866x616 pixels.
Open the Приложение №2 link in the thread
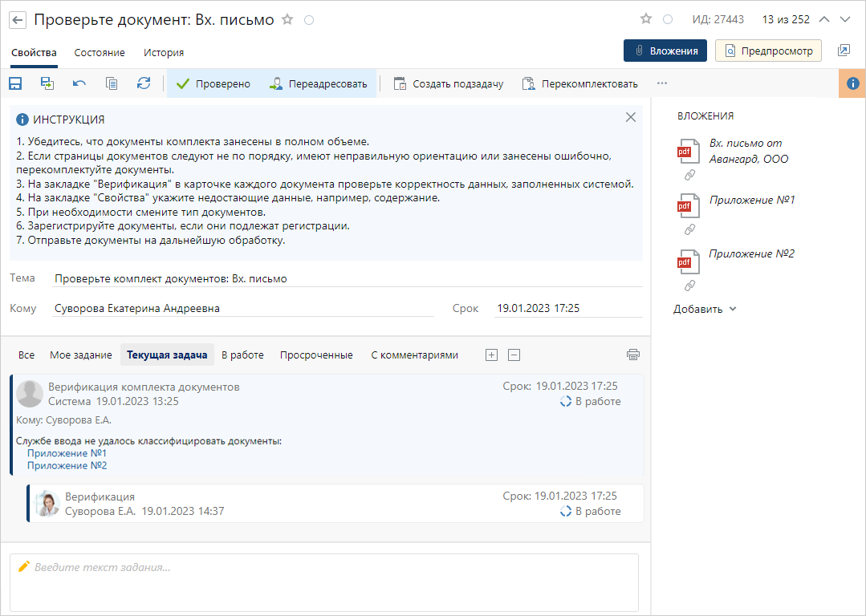tap(67, 465)
